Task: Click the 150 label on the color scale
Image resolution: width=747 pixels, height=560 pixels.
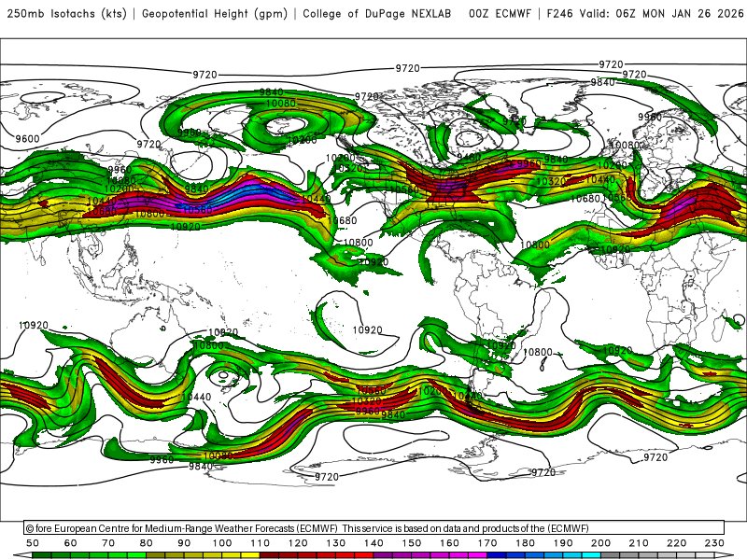Action: pyautogui.click(x=412, y=543)
